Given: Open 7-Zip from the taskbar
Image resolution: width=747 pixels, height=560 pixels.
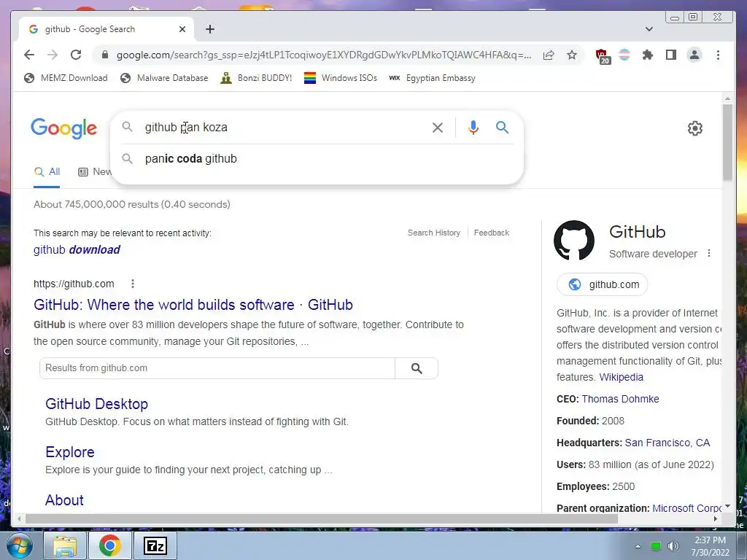Looking at the screenshot, I should (x=155, y=545).
